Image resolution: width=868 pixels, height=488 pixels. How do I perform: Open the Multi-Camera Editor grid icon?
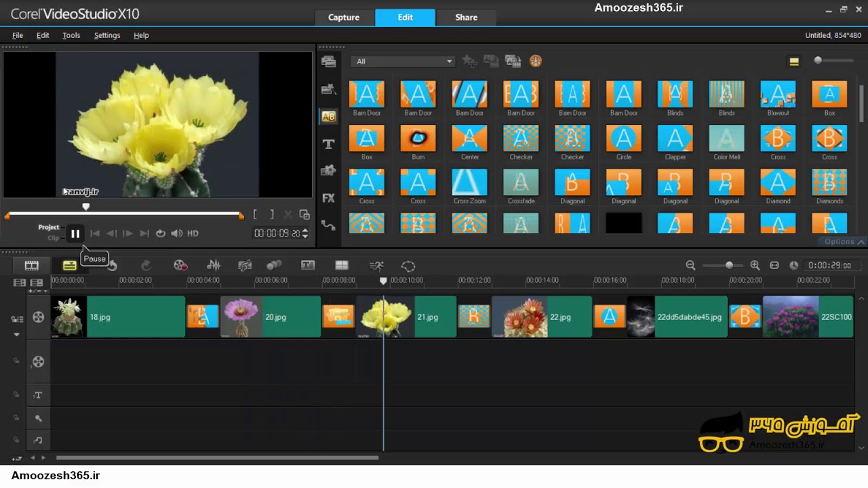pyautogui.click(x=342, y=266)
